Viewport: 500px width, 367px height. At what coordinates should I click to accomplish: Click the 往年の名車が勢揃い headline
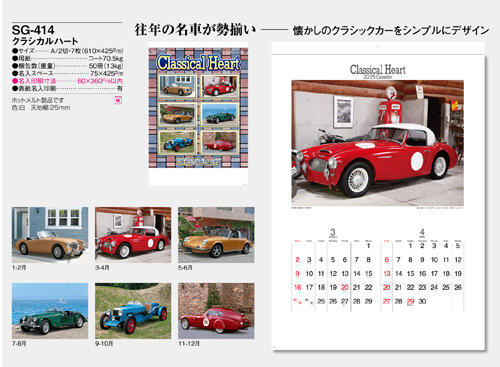(195, 30)
